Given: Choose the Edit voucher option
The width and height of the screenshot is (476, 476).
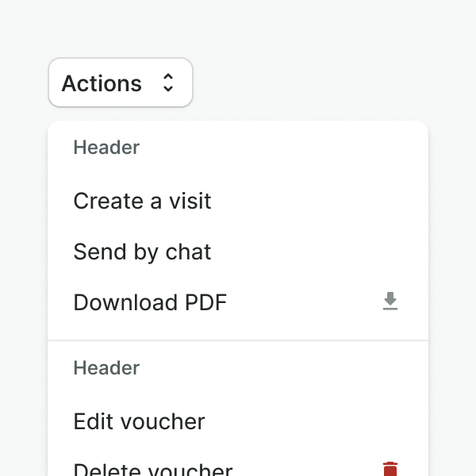Looking at the screenshot, I should (x=140, y=421).
